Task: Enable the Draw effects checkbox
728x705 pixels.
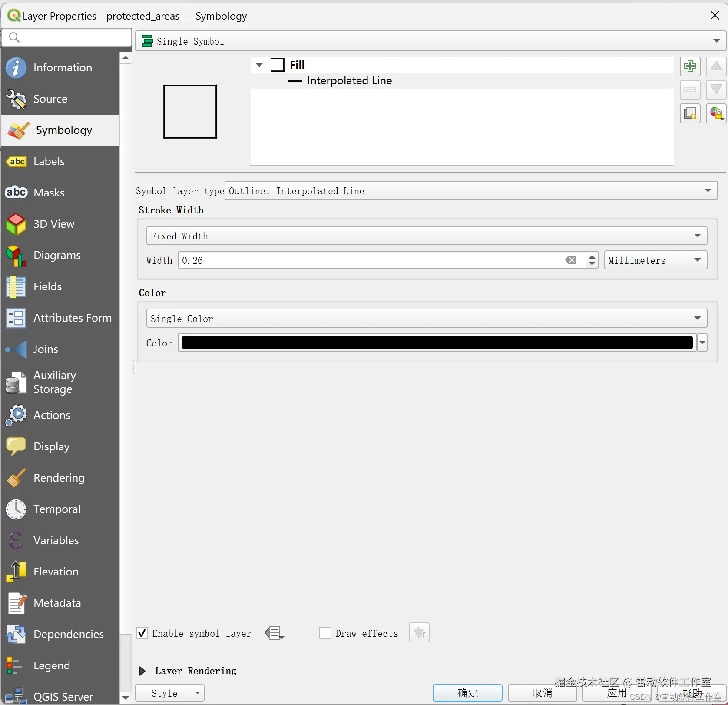Action: (325, 633)
